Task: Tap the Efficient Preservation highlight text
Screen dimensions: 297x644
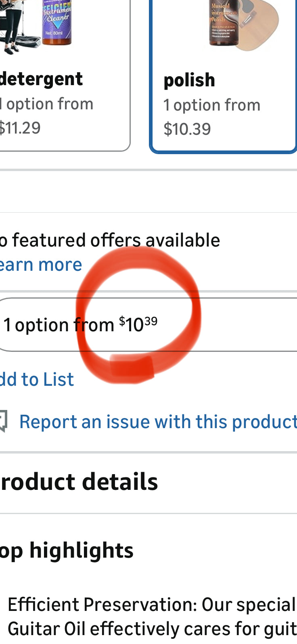Action: click(152, 604)
